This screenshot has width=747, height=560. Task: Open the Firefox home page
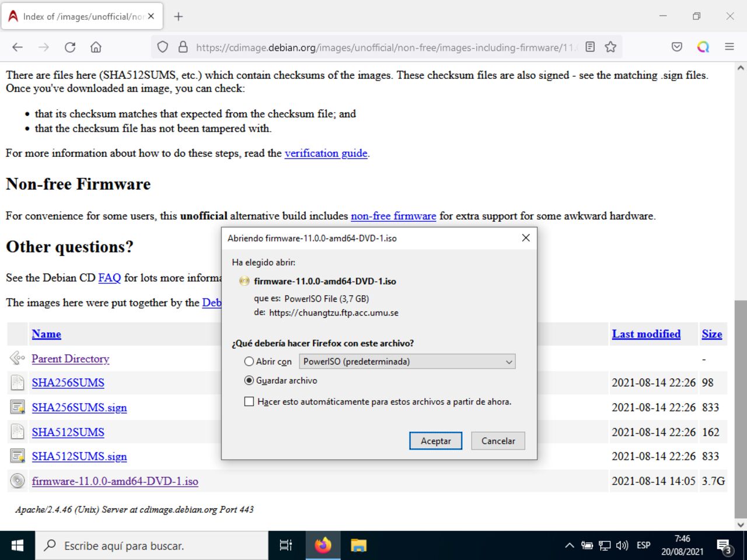[96, 47]
